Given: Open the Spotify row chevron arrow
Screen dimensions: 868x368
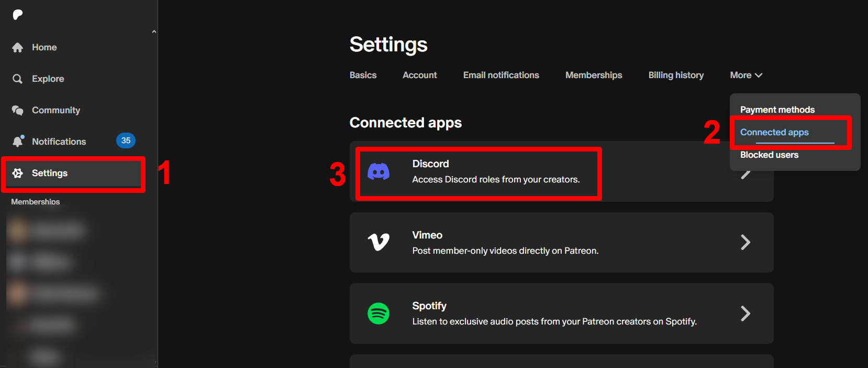Looking at the screenshot, I should click(745, 313).
